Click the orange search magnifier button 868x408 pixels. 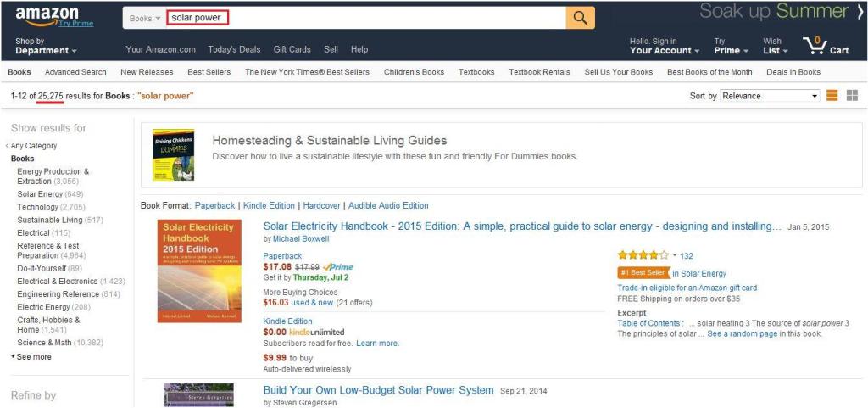[580, 18]
